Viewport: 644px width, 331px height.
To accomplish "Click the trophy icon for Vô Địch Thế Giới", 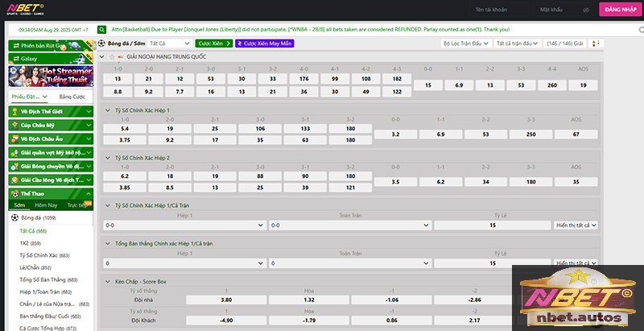I will [x=14, y=110].
